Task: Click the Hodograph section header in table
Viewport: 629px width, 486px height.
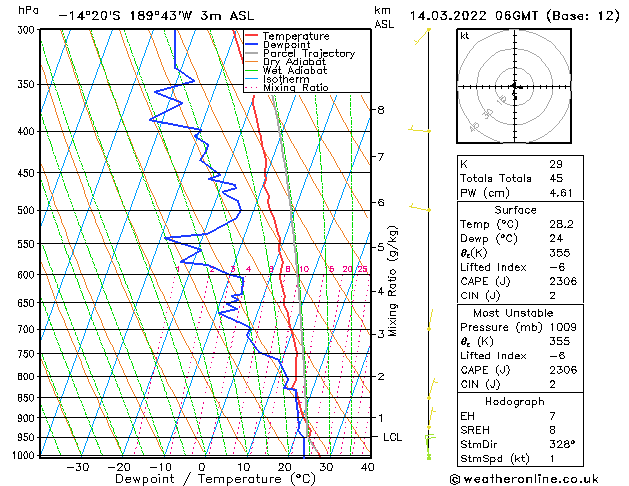Action: (516, 401)
